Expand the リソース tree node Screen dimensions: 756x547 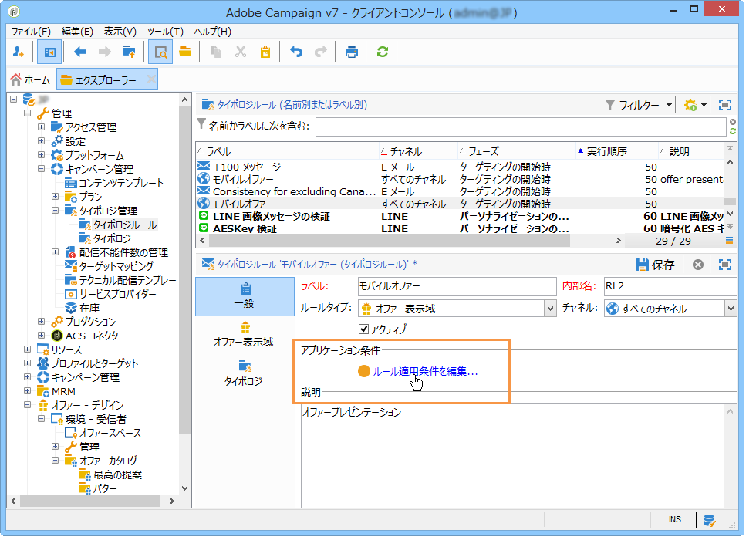[x=28, y=349]
